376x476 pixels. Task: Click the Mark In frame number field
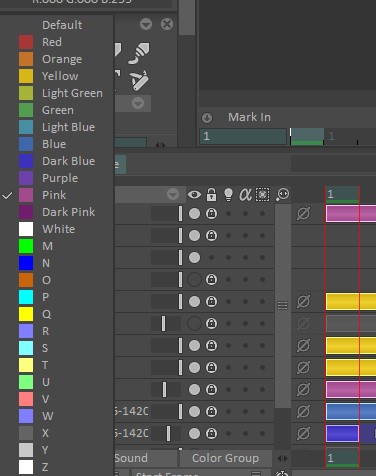click(243, 136)
